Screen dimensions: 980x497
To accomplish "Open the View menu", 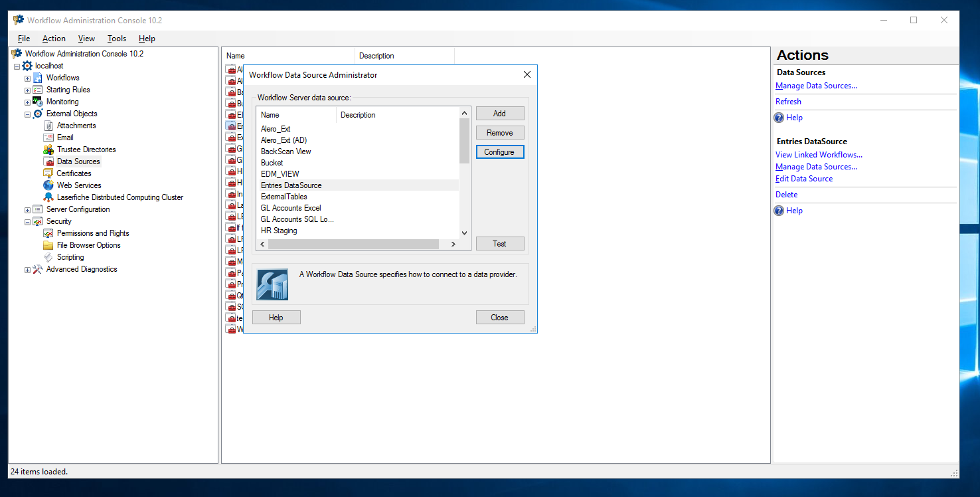I will [x=86, y=39].
